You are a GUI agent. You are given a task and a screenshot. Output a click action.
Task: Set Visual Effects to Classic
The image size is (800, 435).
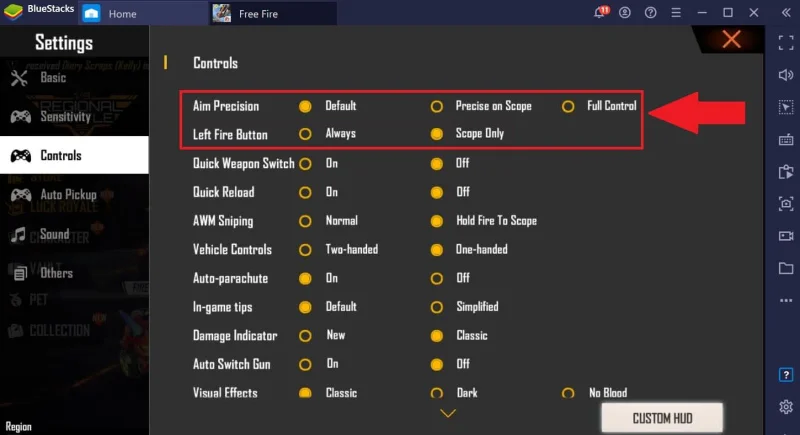(x=305, y=393)
